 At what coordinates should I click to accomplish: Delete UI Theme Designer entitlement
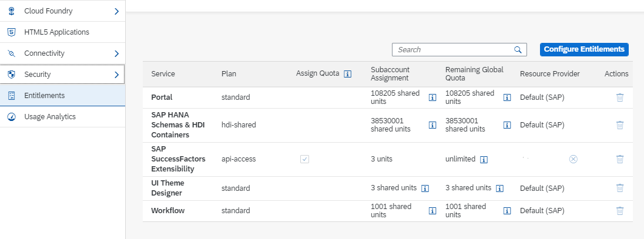620,188
